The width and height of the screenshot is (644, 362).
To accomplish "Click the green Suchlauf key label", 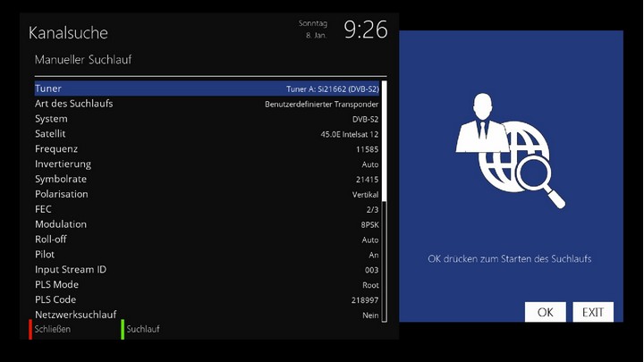I will [143, 329].
